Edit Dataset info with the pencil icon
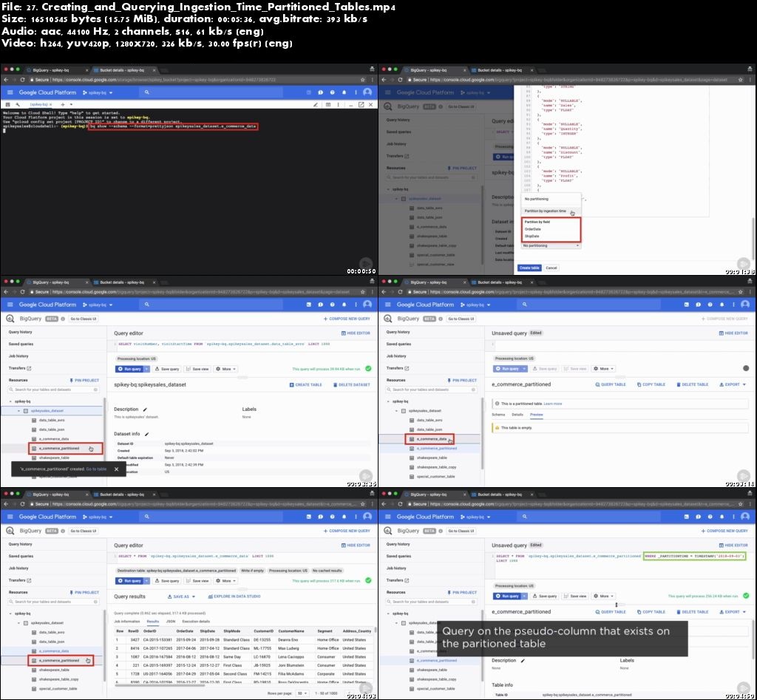Screen dimensions: 757x700 (x=147, y=434)
